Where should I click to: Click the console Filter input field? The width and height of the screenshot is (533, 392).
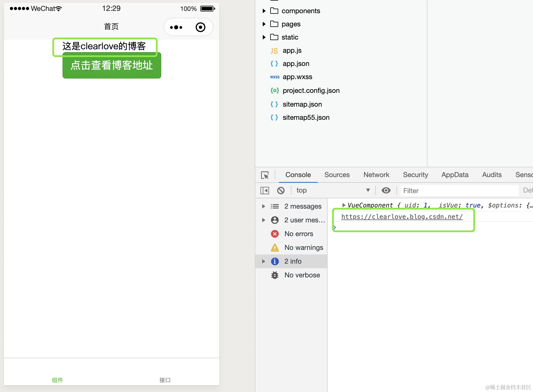(459, 191)
